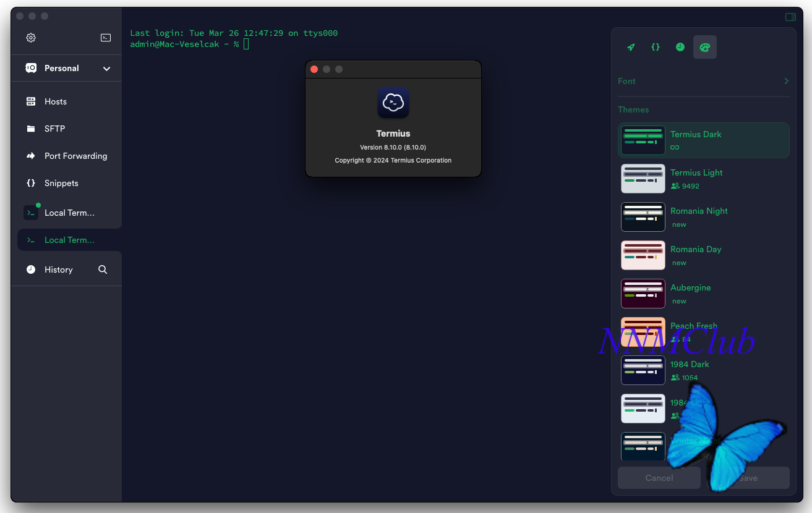The image size is (812, 513).
Task: Click the Save button
Action: pos(748,478)
